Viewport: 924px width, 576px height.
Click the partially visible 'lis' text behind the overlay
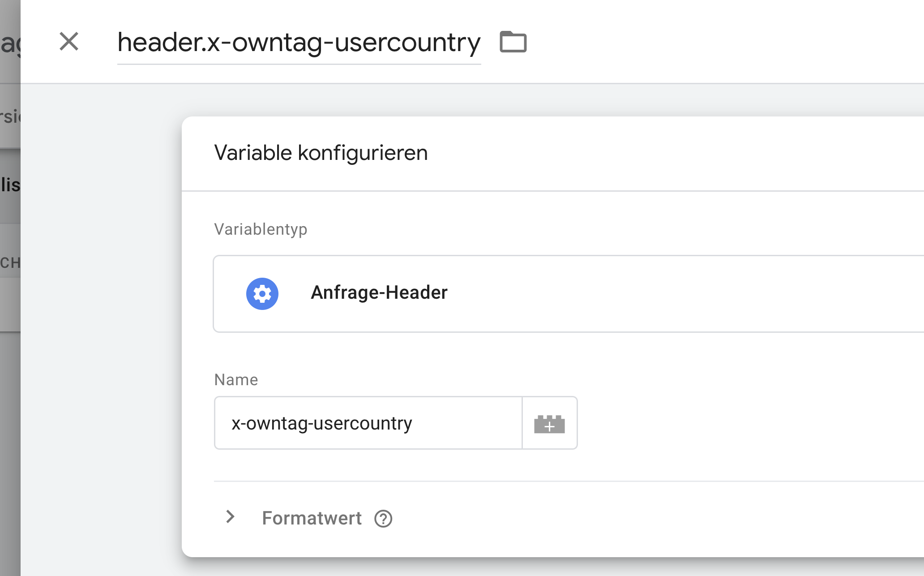click(10, 185)
